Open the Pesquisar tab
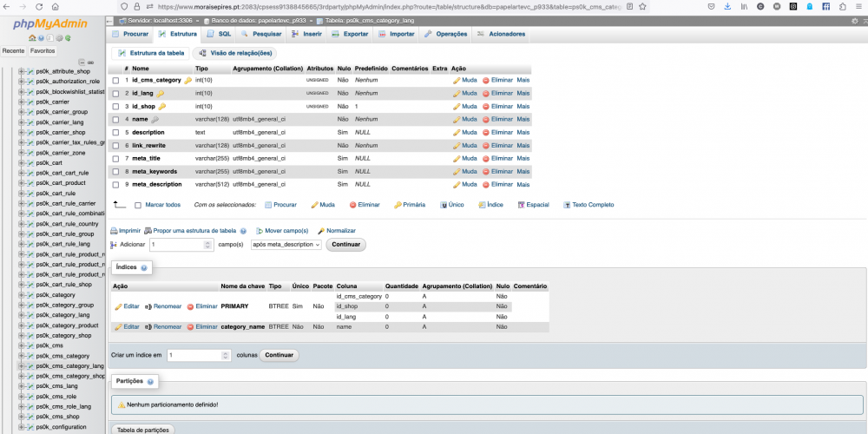The image size is (868, 434). click(x=260, y=34)
